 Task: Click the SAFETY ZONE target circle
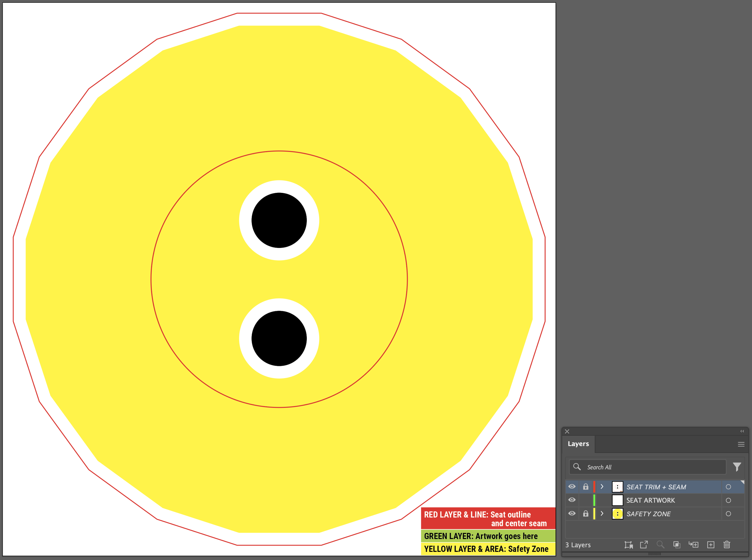coord(728,514)
